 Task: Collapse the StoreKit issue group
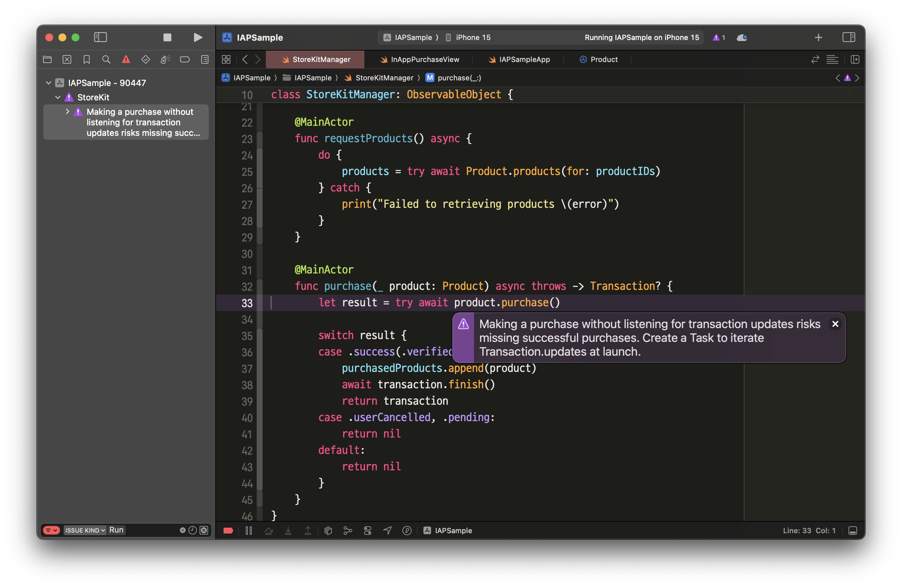[x=58, y=97]
